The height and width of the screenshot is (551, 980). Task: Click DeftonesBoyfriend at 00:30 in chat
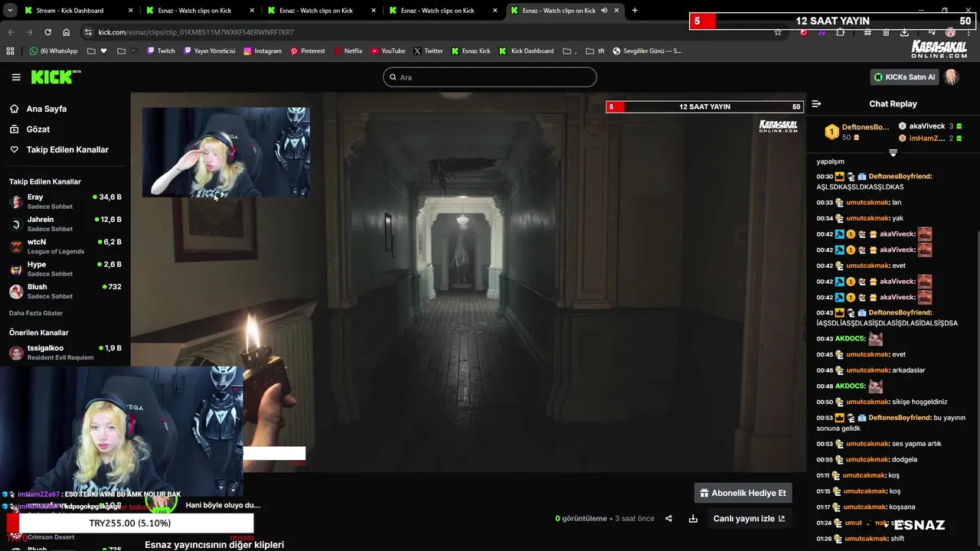900,176
